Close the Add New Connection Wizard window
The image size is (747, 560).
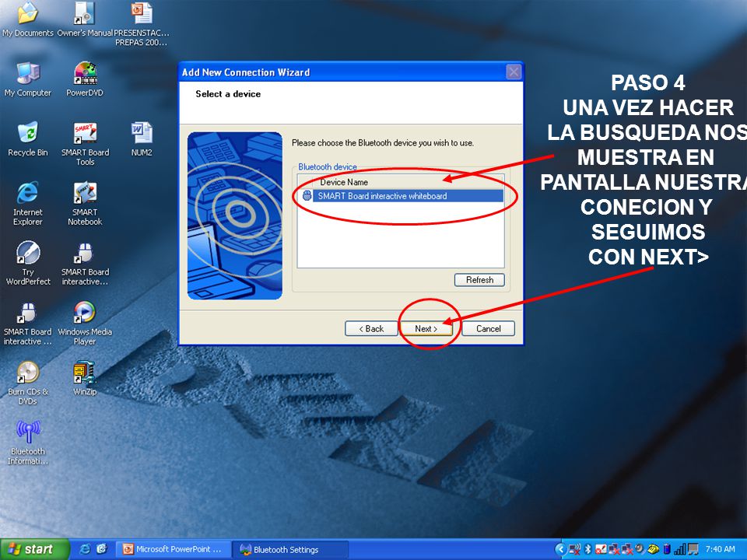513,72
